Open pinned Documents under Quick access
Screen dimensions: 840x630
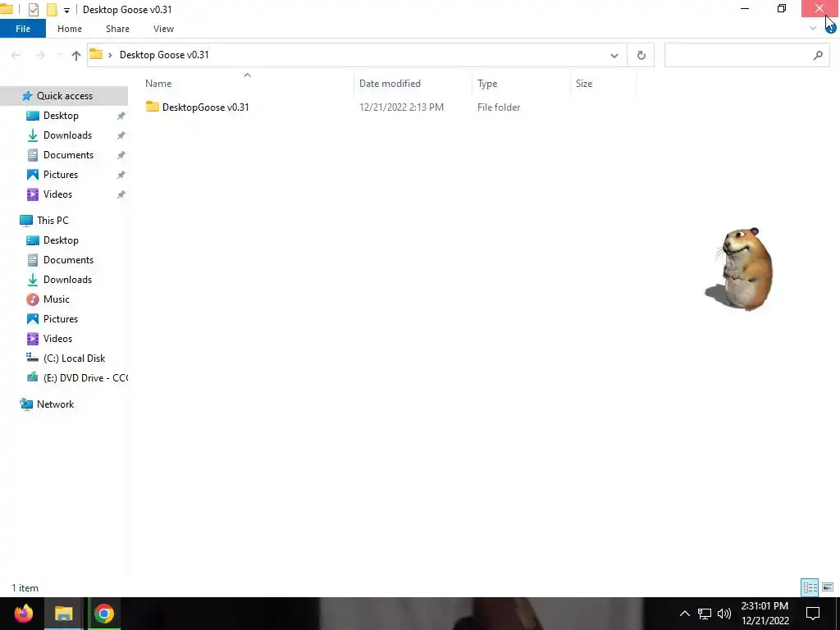pos(69,155)
